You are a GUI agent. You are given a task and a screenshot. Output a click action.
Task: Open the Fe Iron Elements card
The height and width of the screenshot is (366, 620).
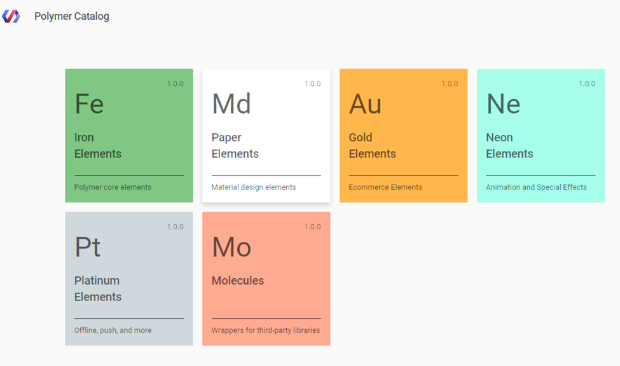[x=129, y=136]
